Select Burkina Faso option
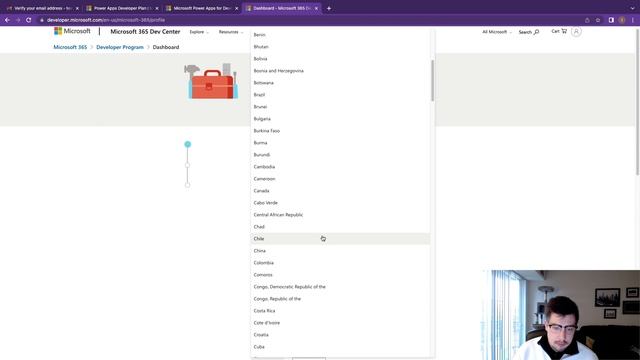Image resolution: width=640 pixels, height=360 pixels. coord(340,131)
